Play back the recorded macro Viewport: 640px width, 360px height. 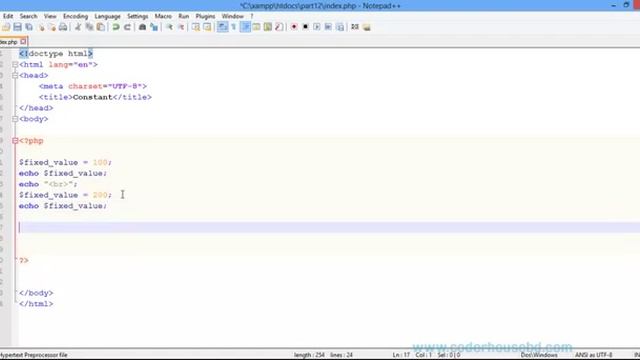click(317, 27)
